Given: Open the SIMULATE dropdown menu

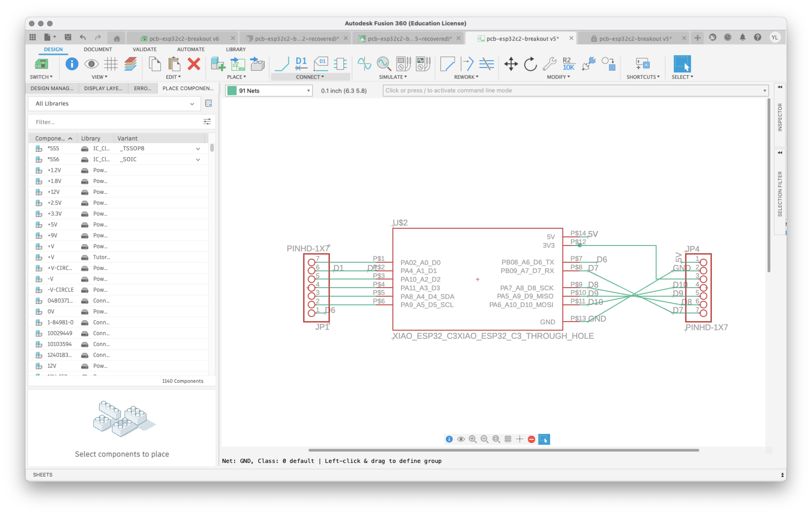Looking at the screenshot, I should point(393,77).
